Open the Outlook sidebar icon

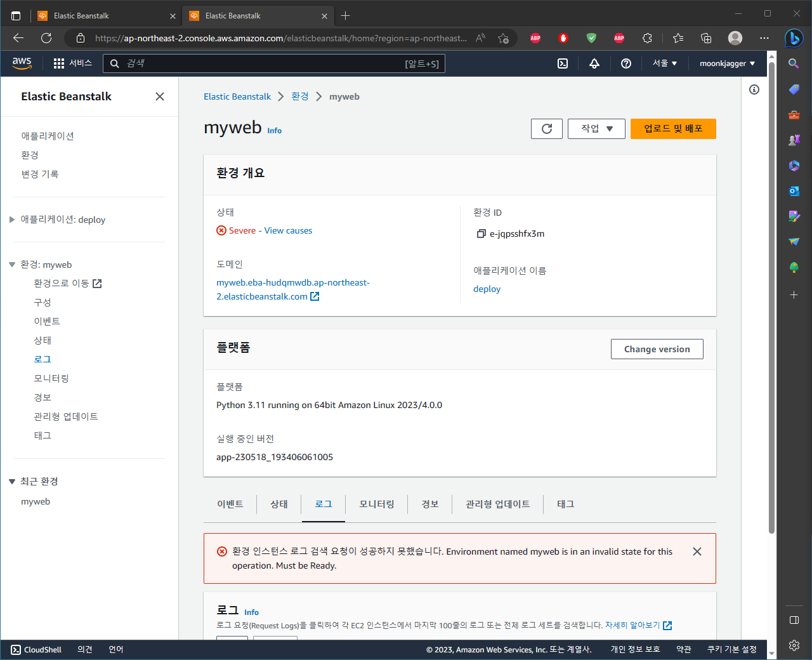click(x=794, y=191)
